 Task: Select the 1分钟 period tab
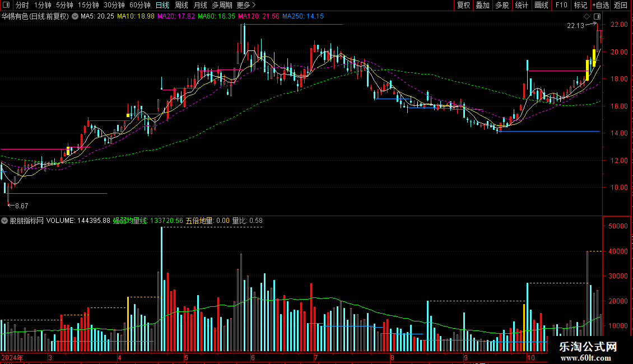[43, 5]
